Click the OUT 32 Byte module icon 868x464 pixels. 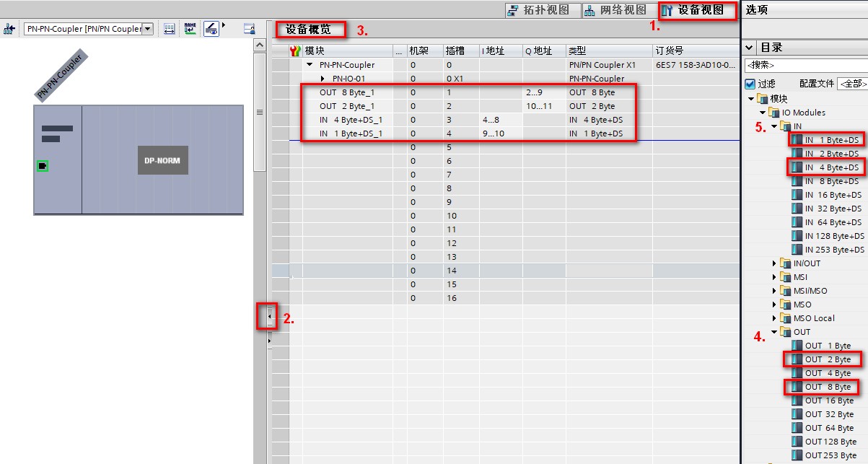(797, 414)
